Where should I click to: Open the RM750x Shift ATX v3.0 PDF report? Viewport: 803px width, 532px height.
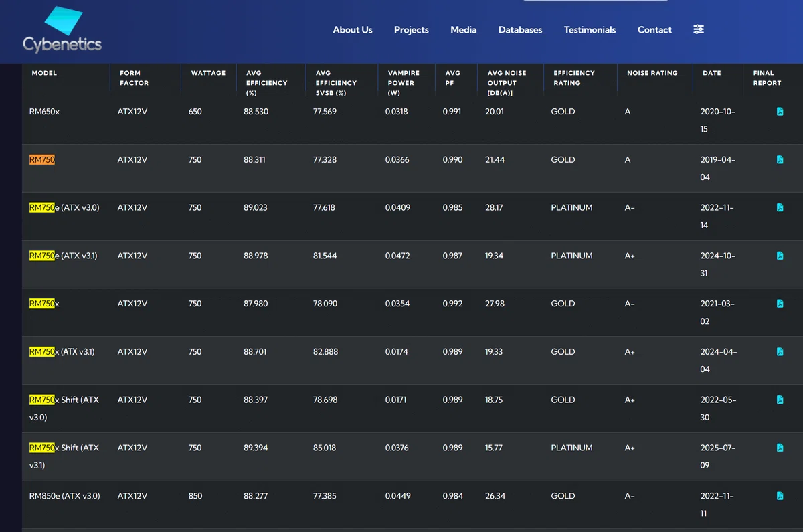(x=780, y=400)
